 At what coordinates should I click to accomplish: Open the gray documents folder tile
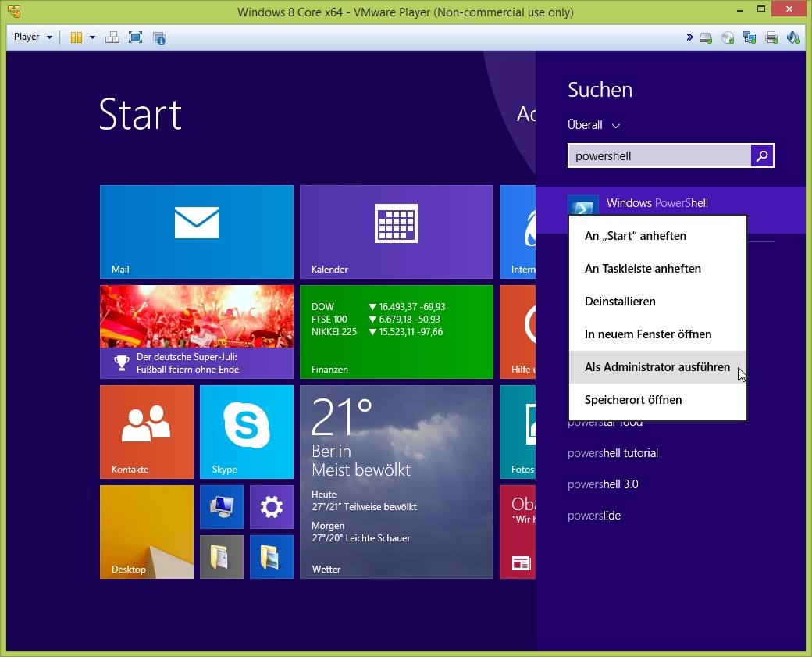tap(222, 557)
